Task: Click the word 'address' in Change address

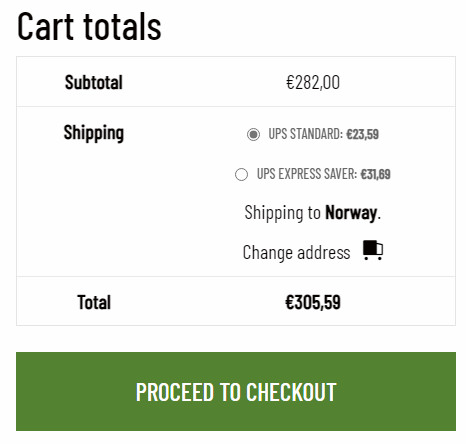Action: tap(324, 252)
